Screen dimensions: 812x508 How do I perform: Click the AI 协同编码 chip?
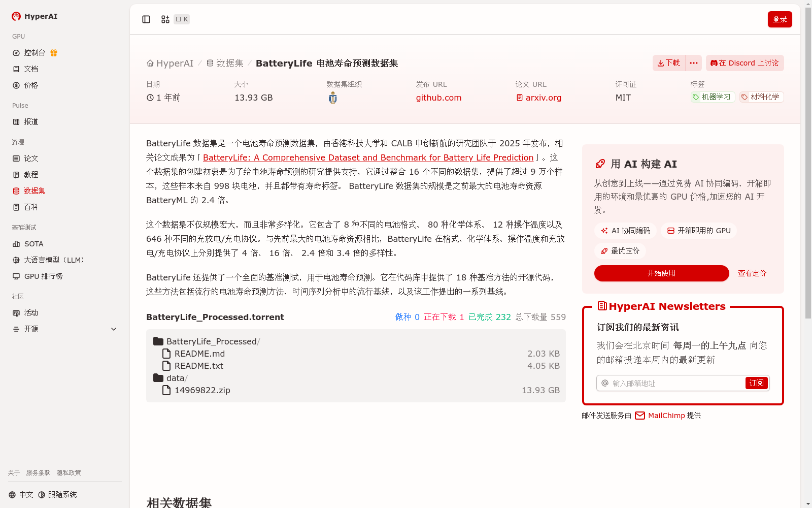[625, 231]
